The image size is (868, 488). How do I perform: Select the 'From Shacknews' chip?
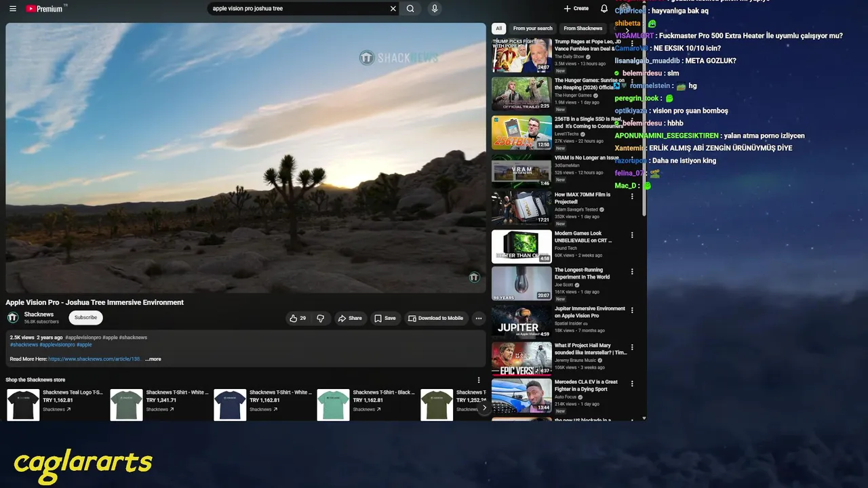pos(583,28)
